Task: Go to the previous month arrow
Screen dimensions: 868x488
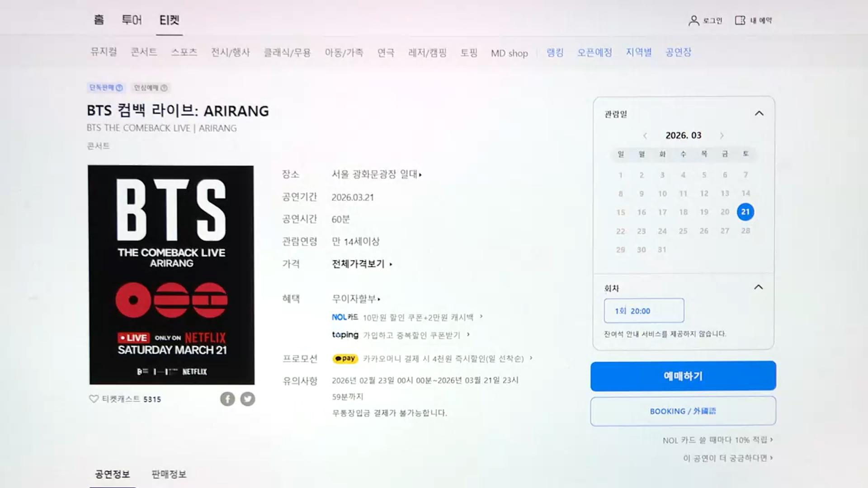Action: [x=645, y=136]
